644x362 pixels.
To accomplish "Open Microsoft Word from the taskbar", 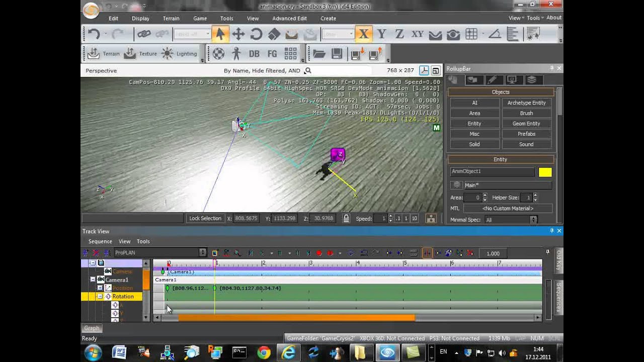I will pos(119,353).
